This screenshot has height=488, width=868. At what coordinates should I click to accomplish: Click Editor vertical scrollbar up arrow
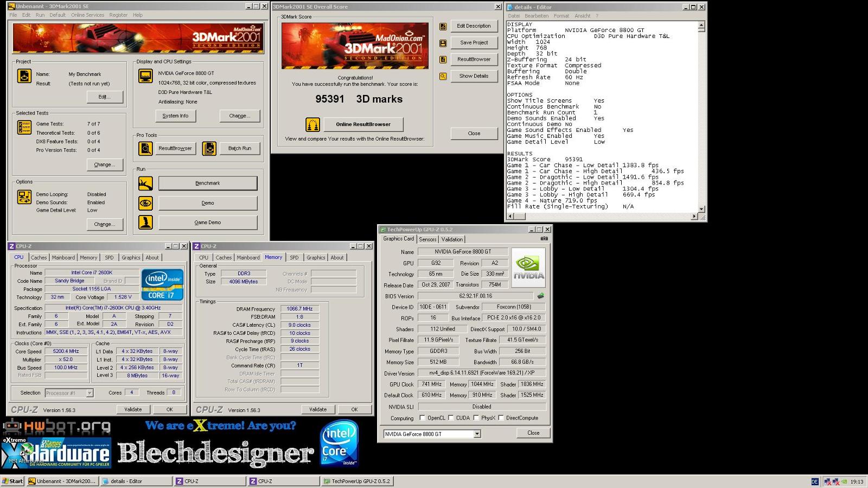(x=701, y=25)
